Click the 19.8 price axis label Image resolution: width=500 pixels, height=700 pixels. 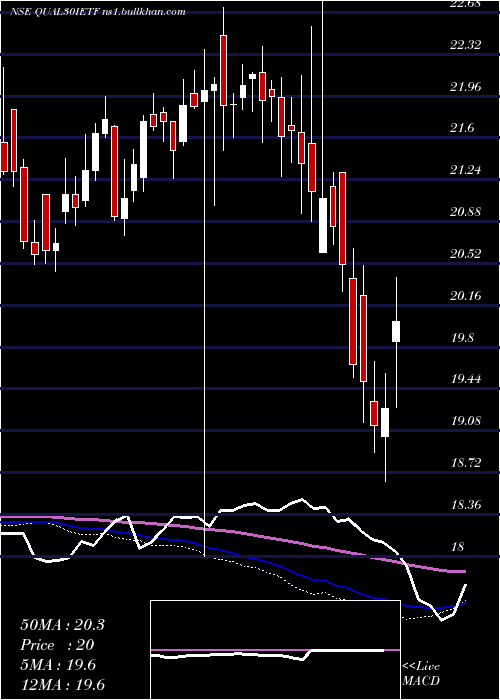pos(462,337)
